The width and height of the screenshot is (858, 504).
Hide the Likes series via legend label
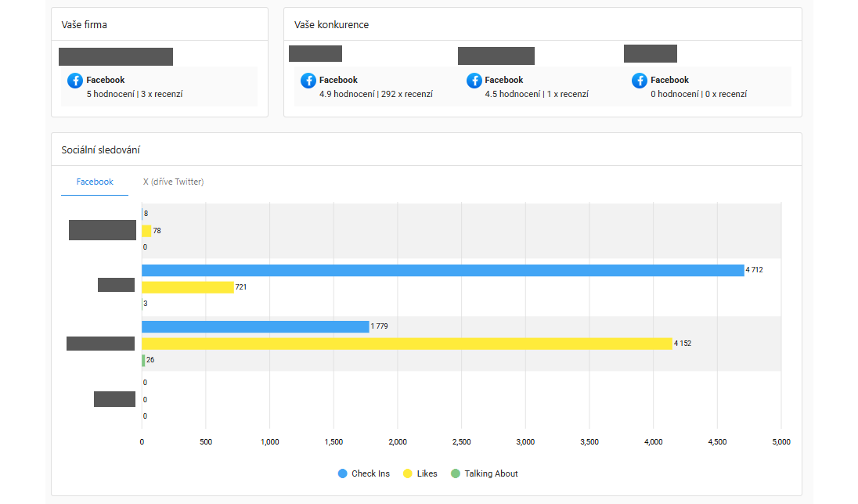click(x=427, y=473)
